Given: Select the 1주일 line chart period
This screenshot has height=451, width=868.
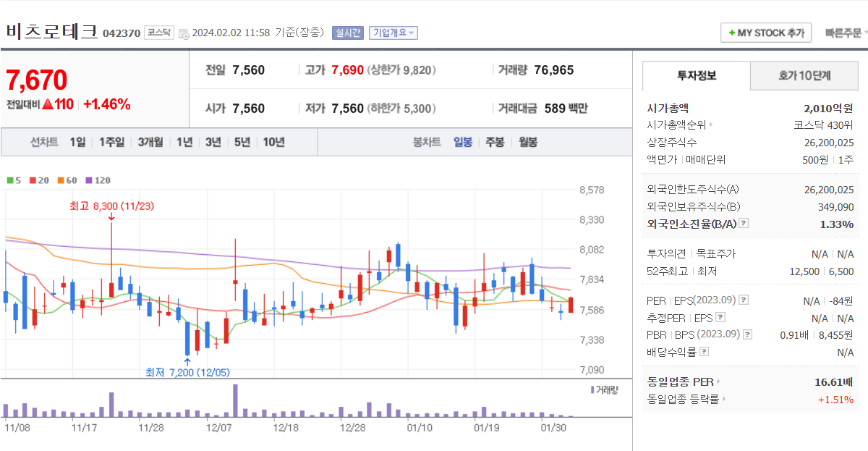Looking at the screenshot, I should tap(111, 142).
